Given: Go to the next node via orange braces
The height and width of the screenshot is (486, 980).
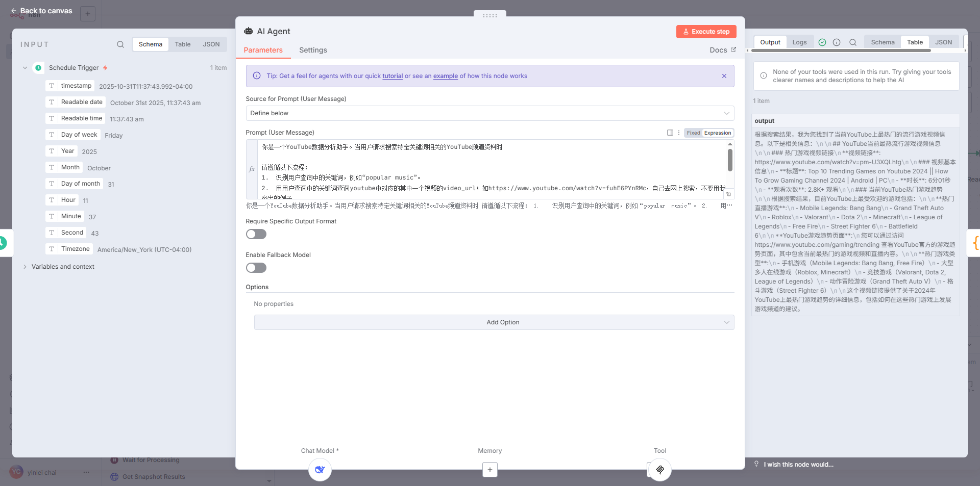Looking at the screenshot, I should pos(975,243).
